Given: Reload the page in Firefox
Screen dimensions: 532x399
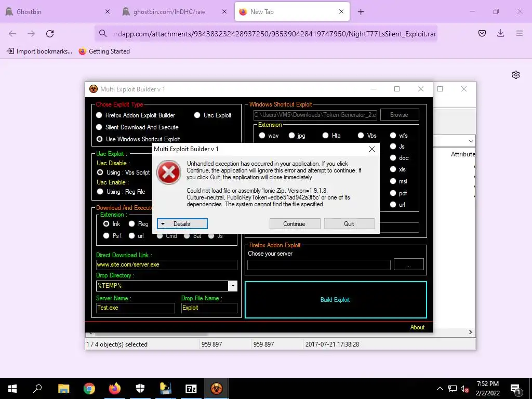Looking at the screenshot, I should pos(50,34).
